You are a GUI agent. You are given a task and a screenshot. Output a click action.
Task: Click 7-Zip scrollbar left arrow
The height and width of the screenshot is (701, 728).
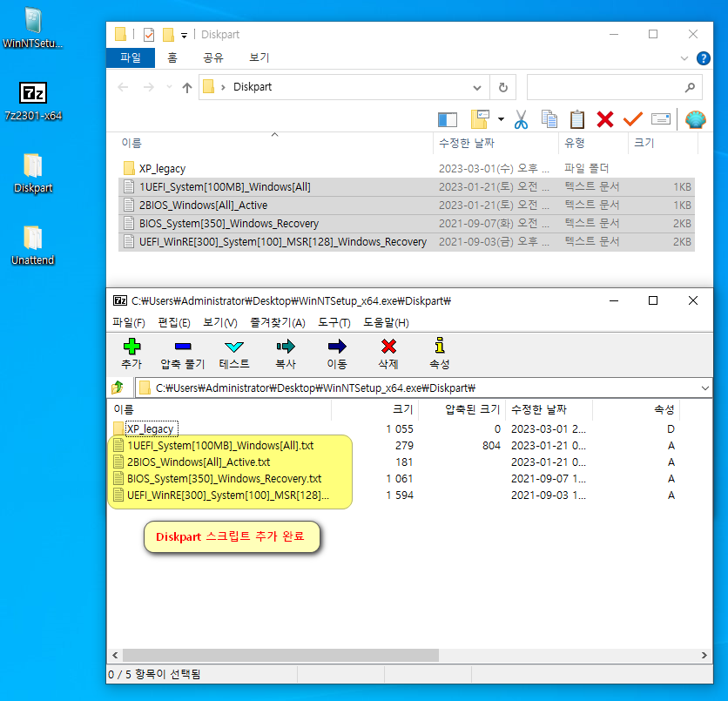(115, 655)
